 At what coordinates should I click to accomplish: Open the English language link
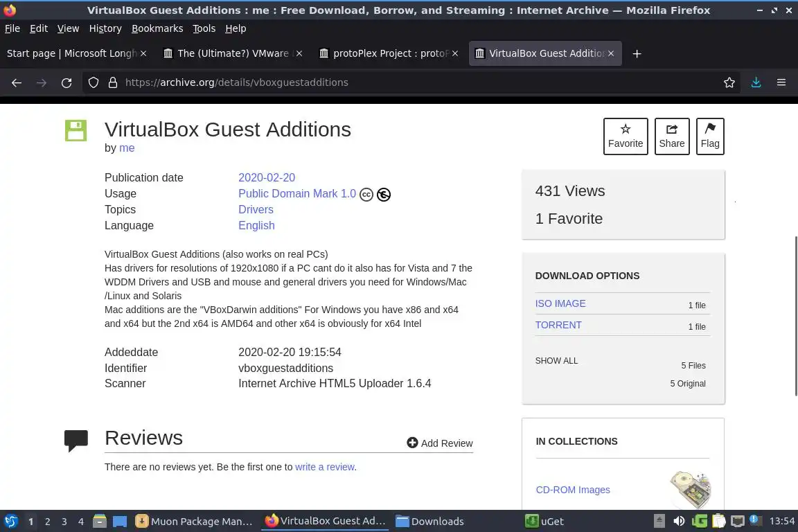(256, 226)
